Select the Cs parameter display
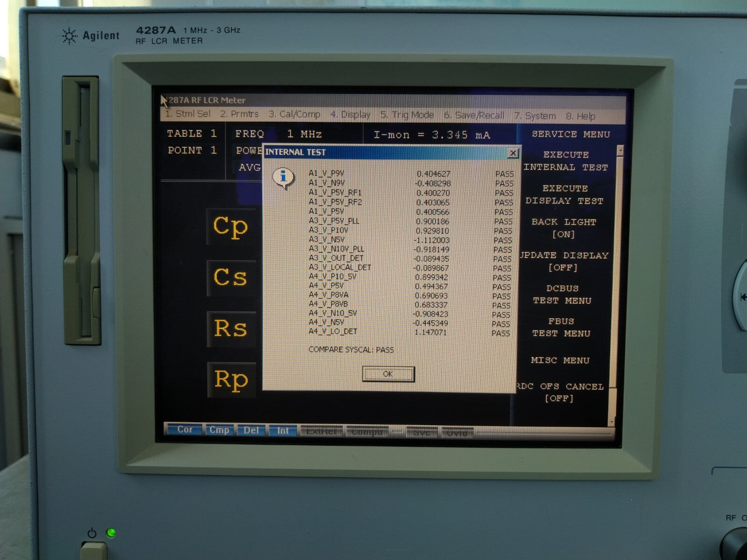This screenshot has width=747, height=560. (230, 278)
